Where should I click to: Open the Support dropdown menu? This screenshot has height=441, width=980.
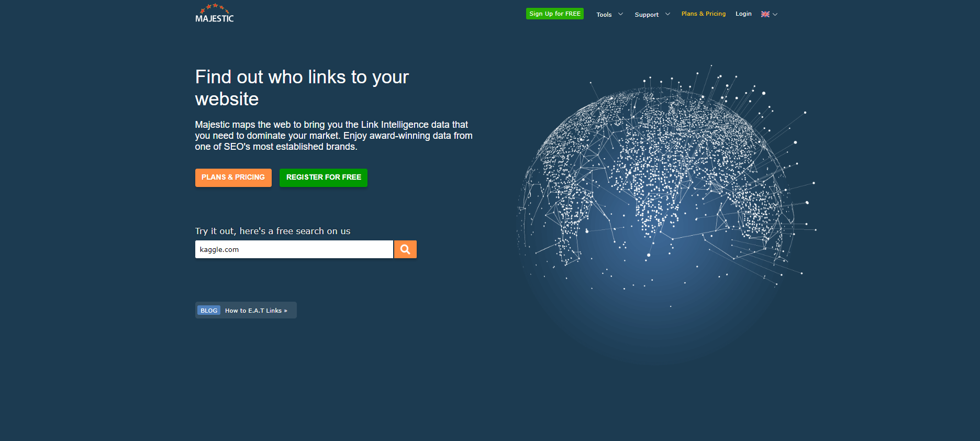coord(647,15)
